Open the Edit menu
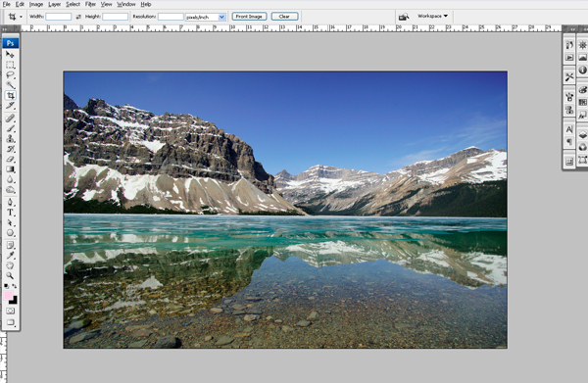588x383 pixels. click(20, 4)
